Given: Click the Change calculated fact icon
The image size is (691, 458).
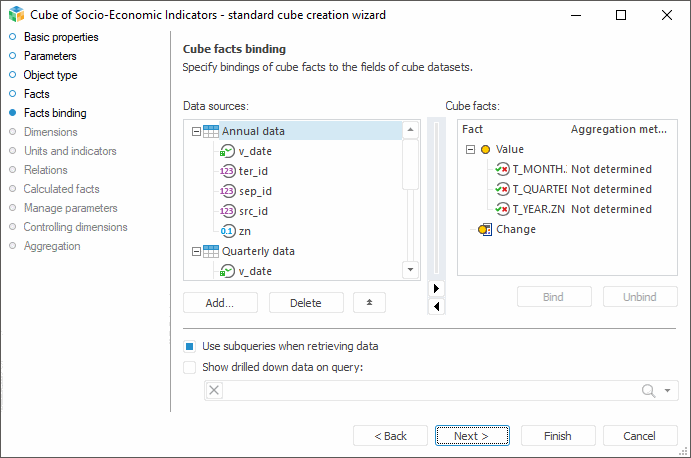Looking at the screenshot, I should pos(486,229).
